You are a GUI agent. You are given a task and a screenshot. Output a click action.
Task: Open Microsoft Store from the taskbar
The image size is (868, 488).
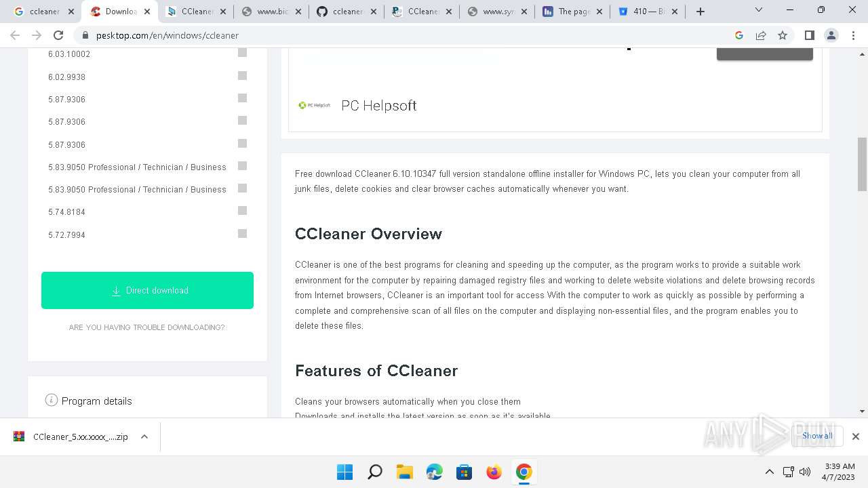pos(464,472)
